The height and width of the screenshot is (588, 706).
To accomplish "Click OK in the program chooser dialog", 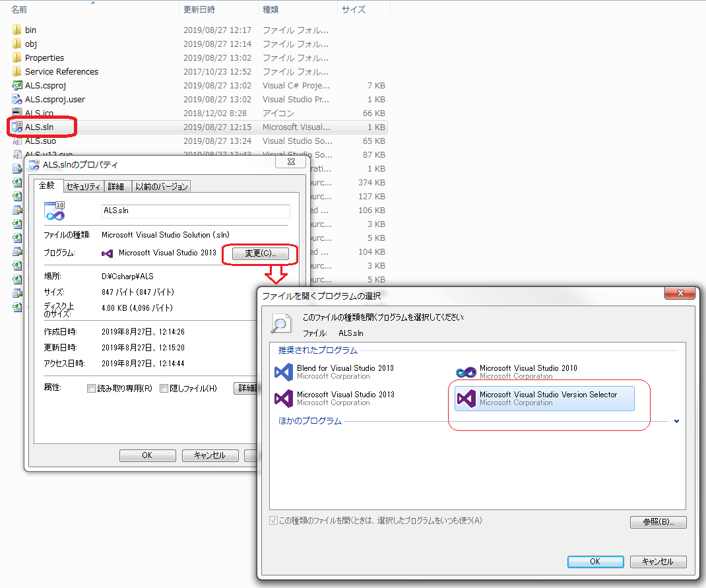I will point(595,562).
